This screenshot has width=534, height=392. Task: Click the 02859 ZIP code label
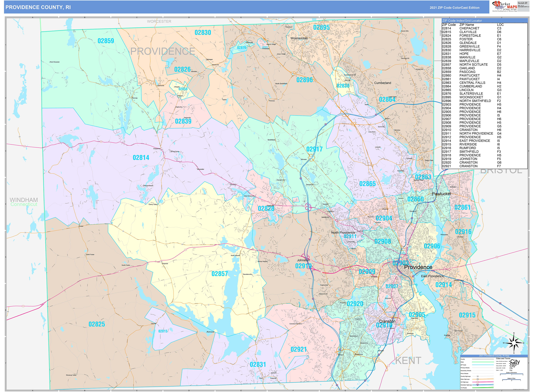[106, 41]
